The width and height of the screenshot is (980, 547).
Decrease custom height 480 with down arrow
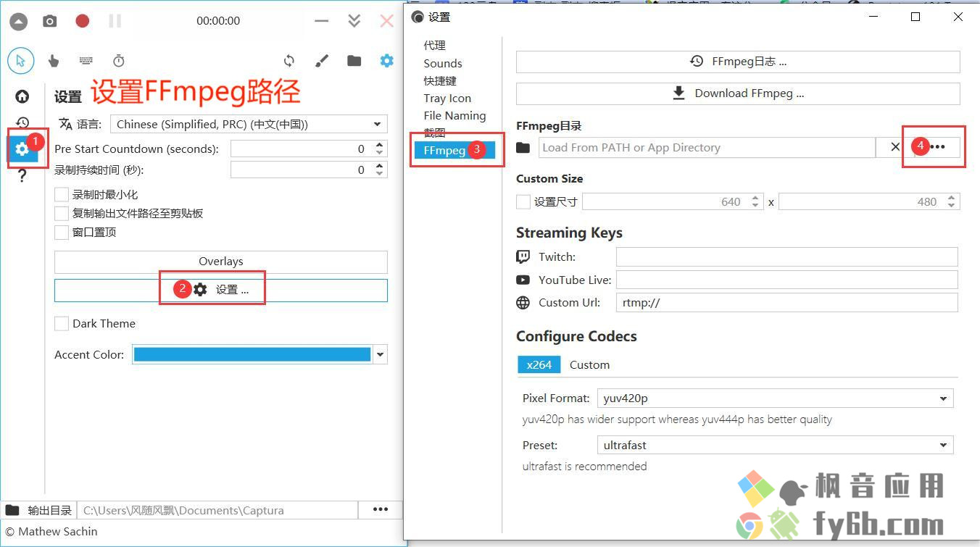(952, 205)
